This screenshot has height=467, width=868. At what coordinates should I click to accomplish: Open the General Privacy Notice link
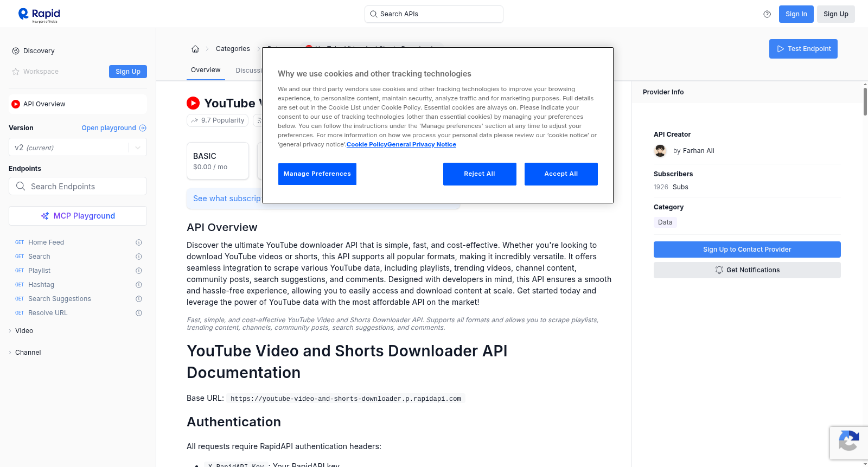(422, 144)
